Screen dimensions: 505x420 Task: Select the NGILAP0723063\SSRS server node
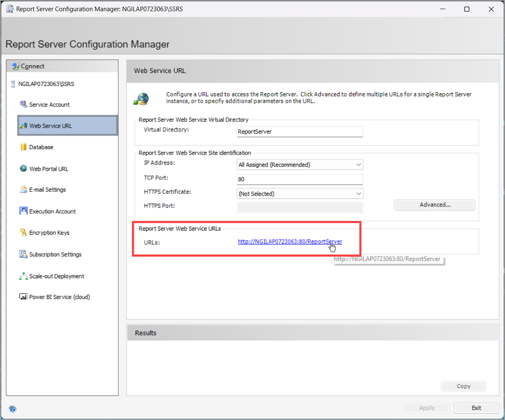tap(46, 84)
